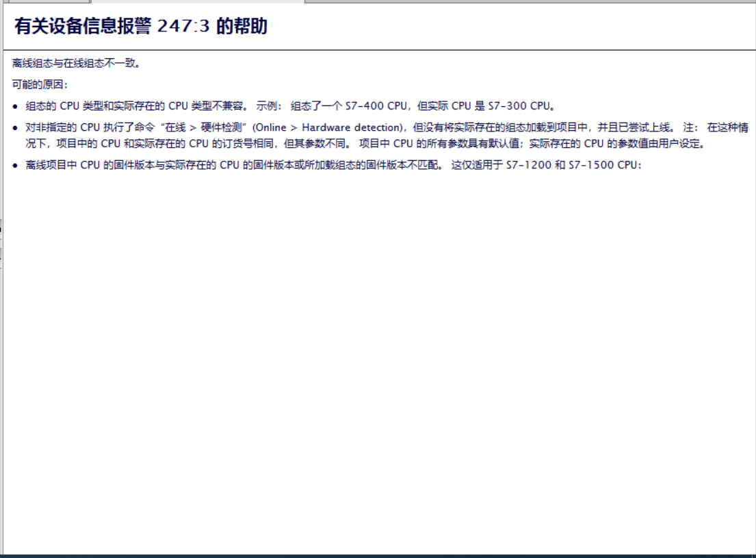Click the 可能的原因 label
The image size is (756, 558).
click(x=40, y=85)
